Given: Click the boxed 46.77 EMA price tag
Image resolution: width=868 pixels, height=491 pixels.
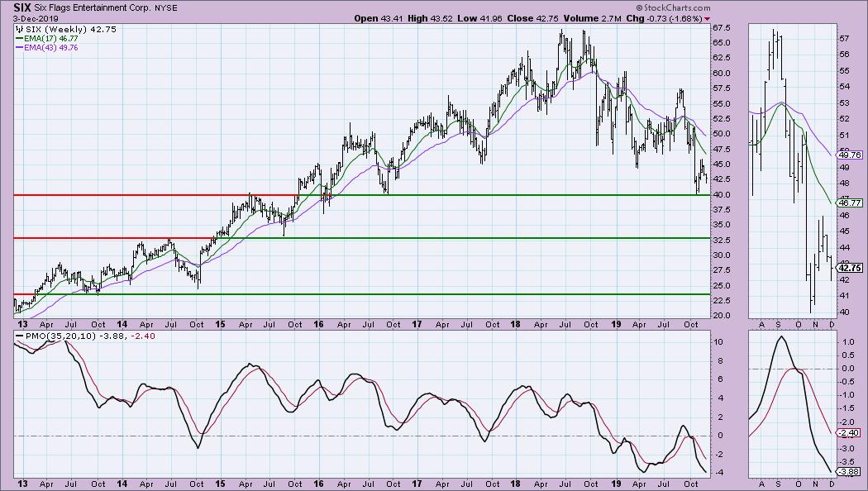Looking at the screenshot, I should click(850, 203).
